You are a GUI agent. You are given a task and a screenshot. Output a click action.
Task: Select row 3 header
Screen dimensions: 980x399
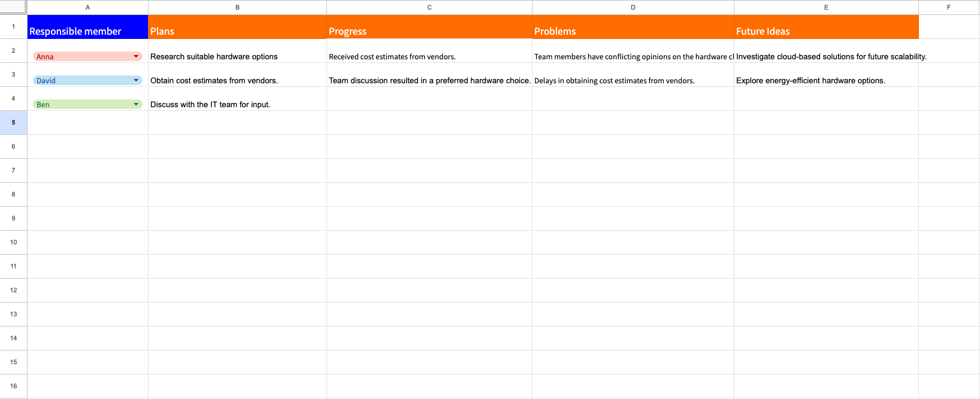(13, 75)
